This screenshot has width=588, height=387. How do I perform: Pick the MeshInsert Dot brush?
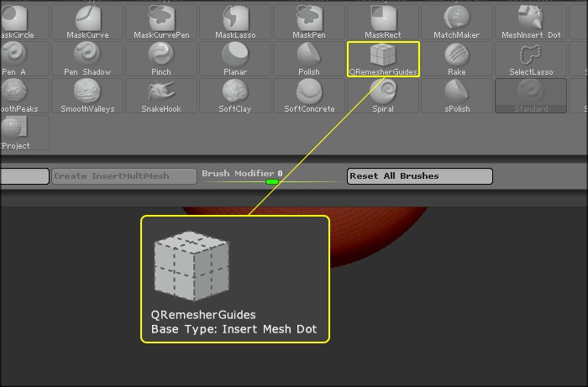click(531, 22)
